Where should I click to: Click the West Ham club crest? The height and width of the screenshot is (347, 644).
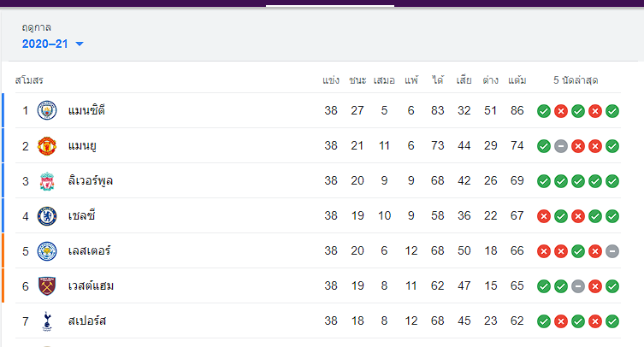click(47, 286)
